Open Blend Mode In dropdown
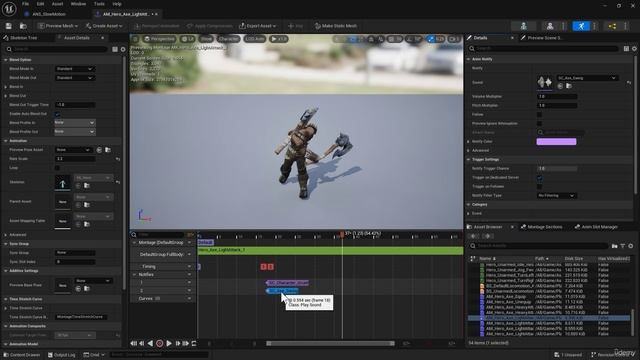 pos(75,69)
